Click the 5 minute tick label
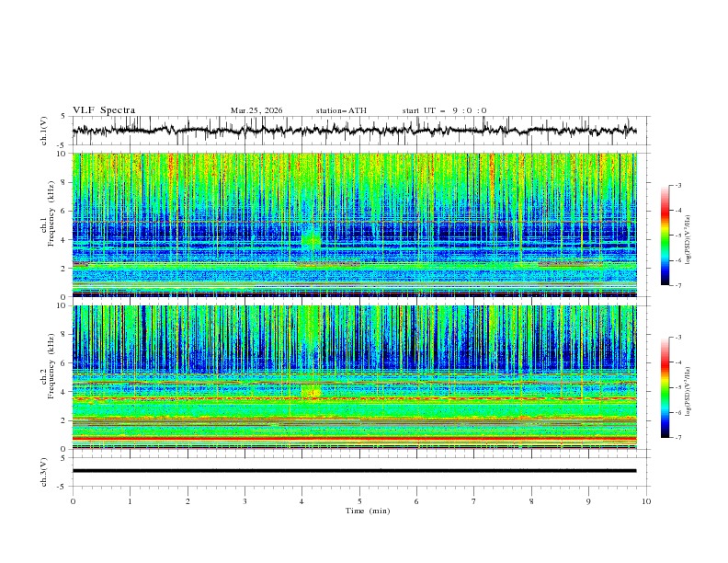This screenshot has width=728, height=563. point(359,500)
